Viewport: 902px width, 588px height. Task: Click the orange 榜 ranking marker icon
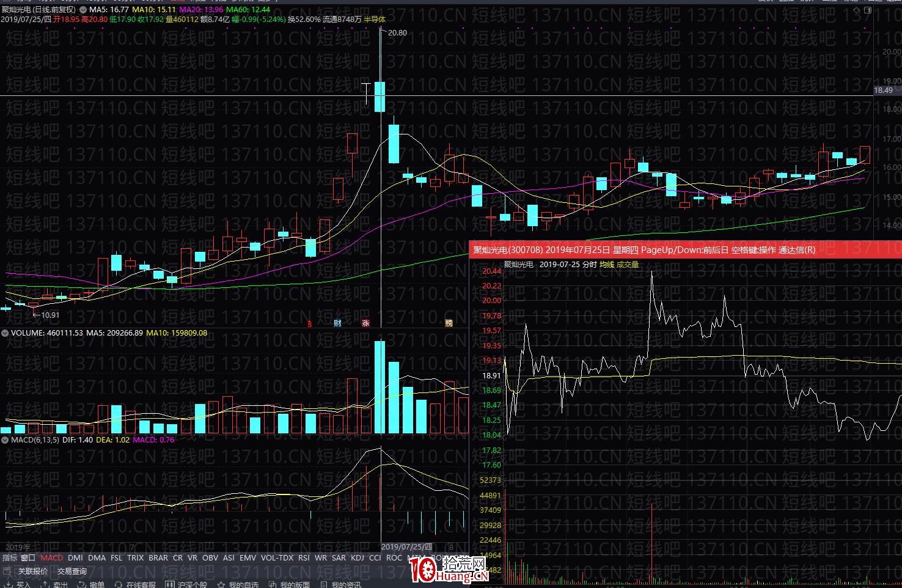click(x=449, y=323)
